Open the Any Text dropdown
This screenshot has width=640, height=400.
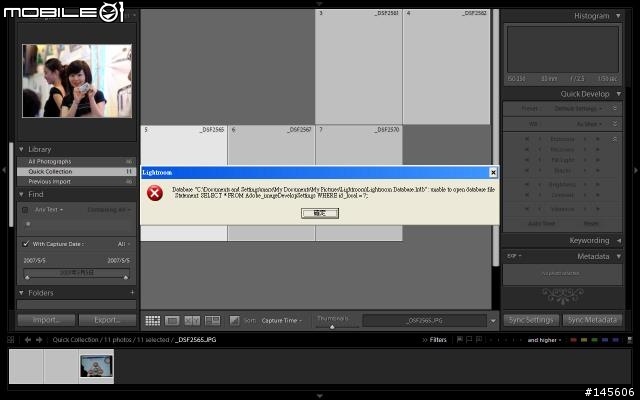tap(49, 210)
